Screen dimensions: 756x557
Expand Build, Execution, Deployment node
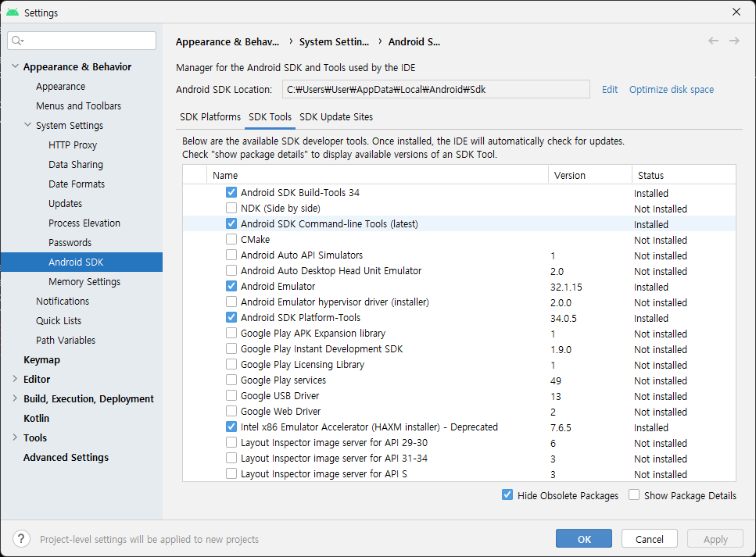click(15, 398)
